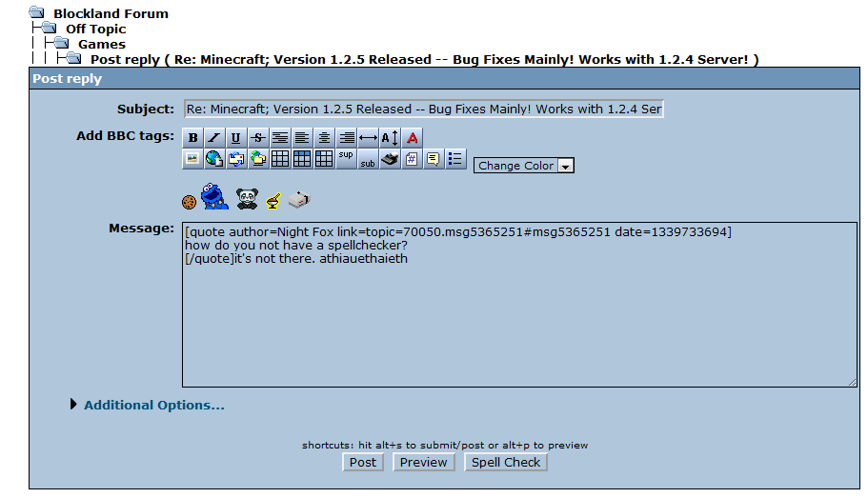Add the panda smiley
868x498 pixels.
point(247,199)
